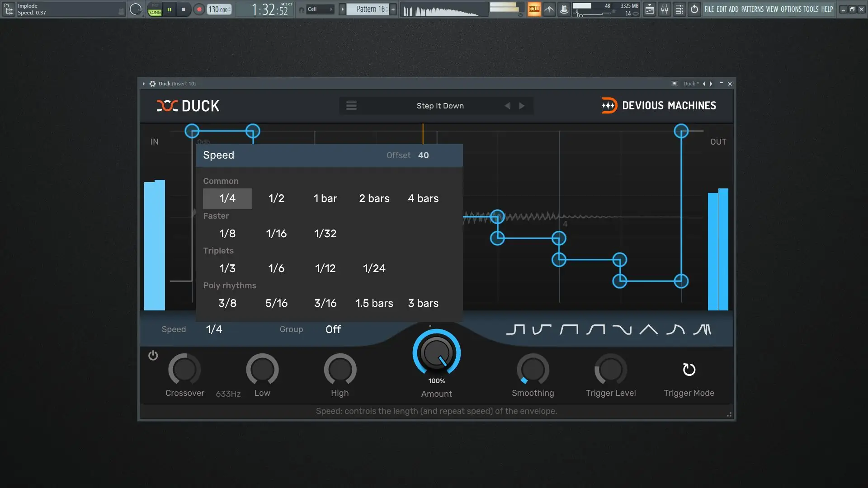868x488 pixels.
Task: Select the first envelope shape preset icon
Action: 515,330
